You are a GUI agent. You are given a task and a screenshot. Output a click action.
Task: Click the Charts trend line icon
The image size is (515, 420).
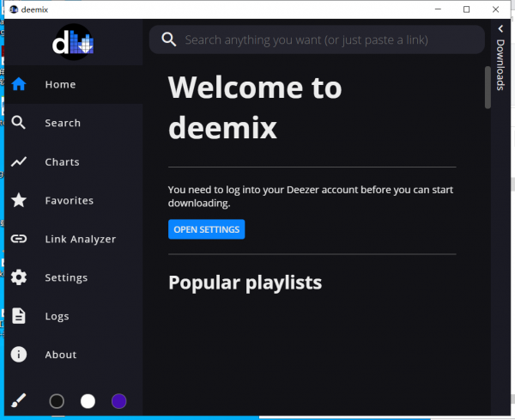pyautogui.click(x=19, y=161)
